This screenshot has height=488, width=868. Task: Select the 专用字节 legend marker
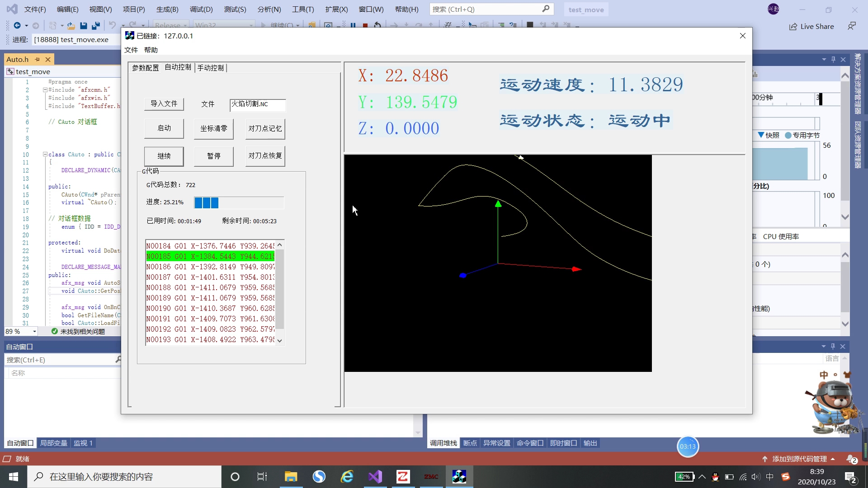(x=788, y=135)
